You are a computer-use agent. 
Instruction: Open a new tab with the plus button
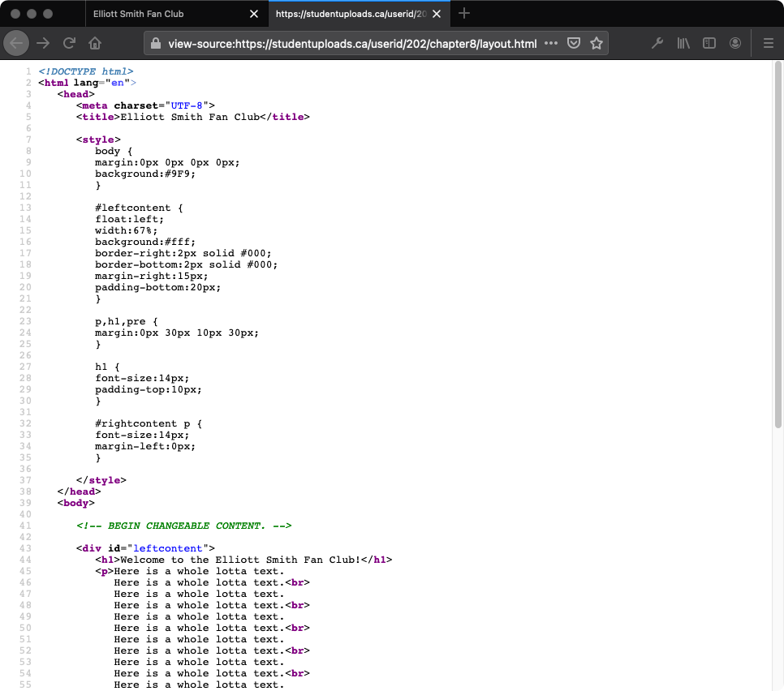[x=464, y=14]
